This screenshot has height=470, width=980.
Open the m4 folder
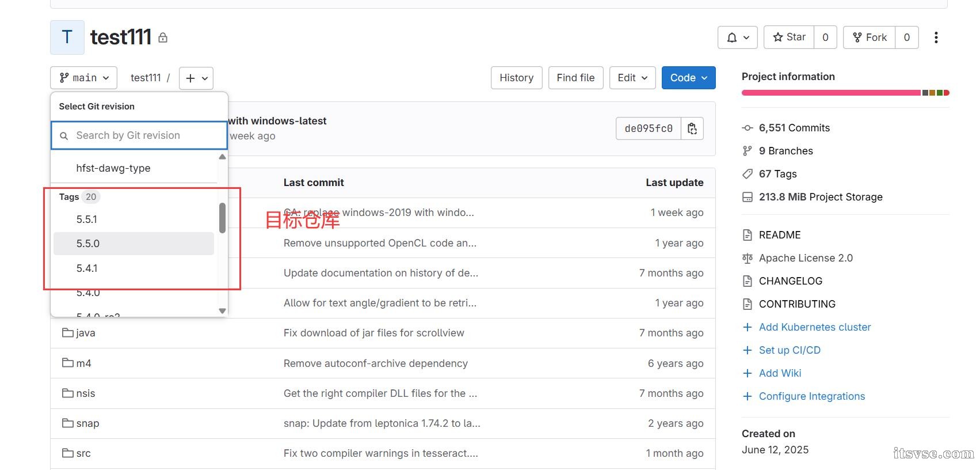(83, 363)
